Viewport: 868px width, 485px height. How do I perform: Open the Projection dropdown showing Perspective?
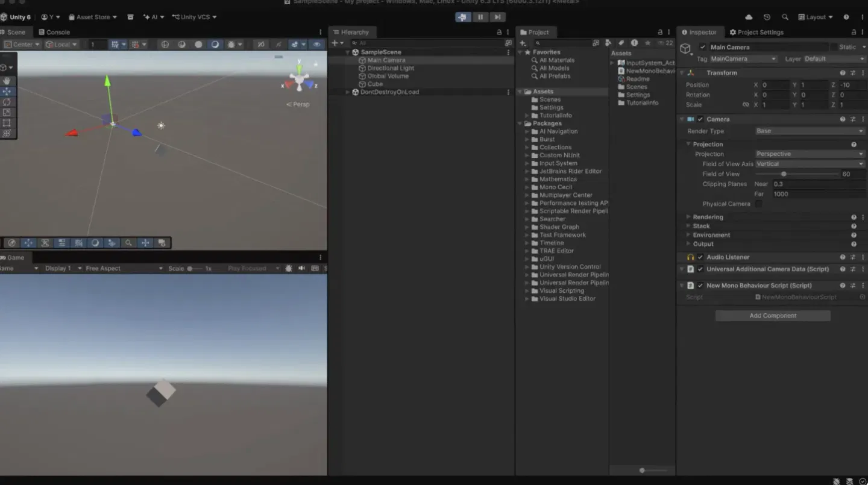(x=810, y=154)
